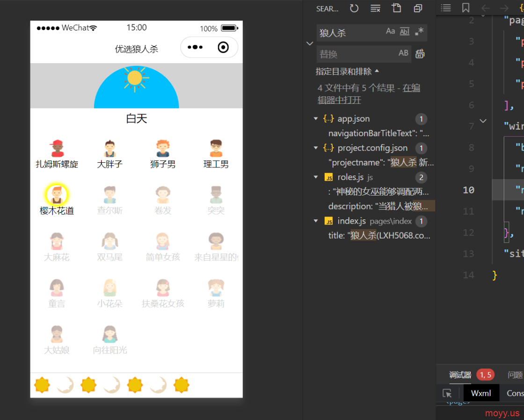Enable regular expression search
Image resolution: width=524 pixels, height=420 pixels.
click(x=419, y=31)
